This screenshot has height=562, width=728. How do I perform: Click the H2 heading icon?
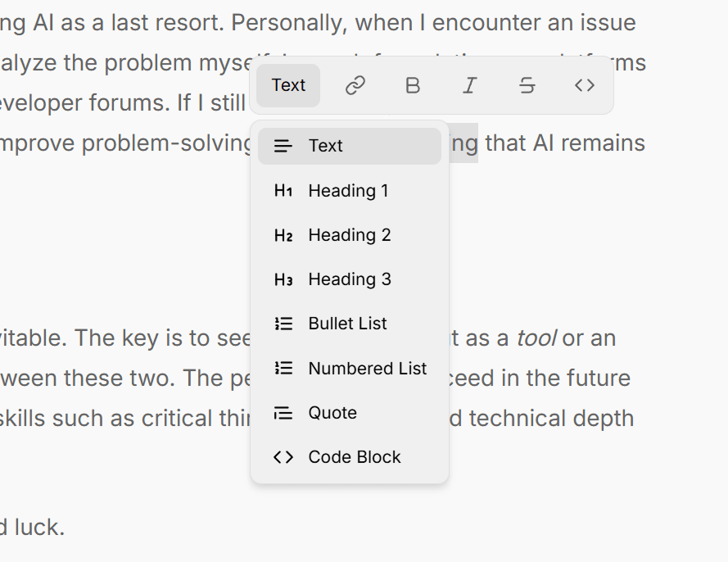point(283,235)
